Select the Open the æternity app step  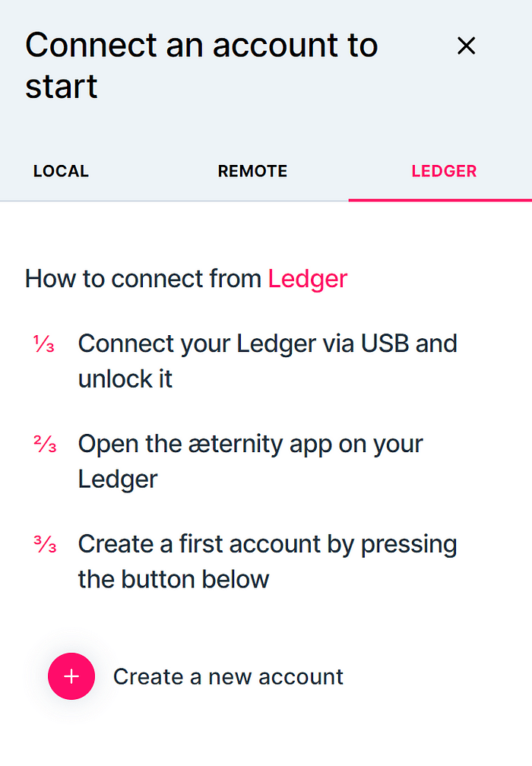(x=251, y=461)
